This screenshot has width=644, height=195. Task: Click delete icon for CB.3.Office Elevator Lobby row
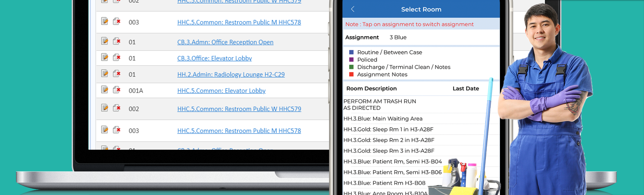(117, 57)
